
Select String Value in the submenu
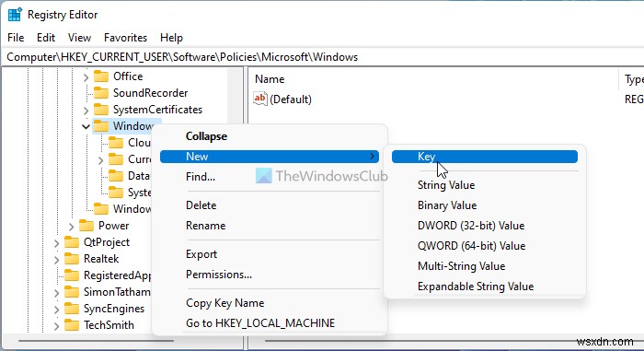point(485,185)
